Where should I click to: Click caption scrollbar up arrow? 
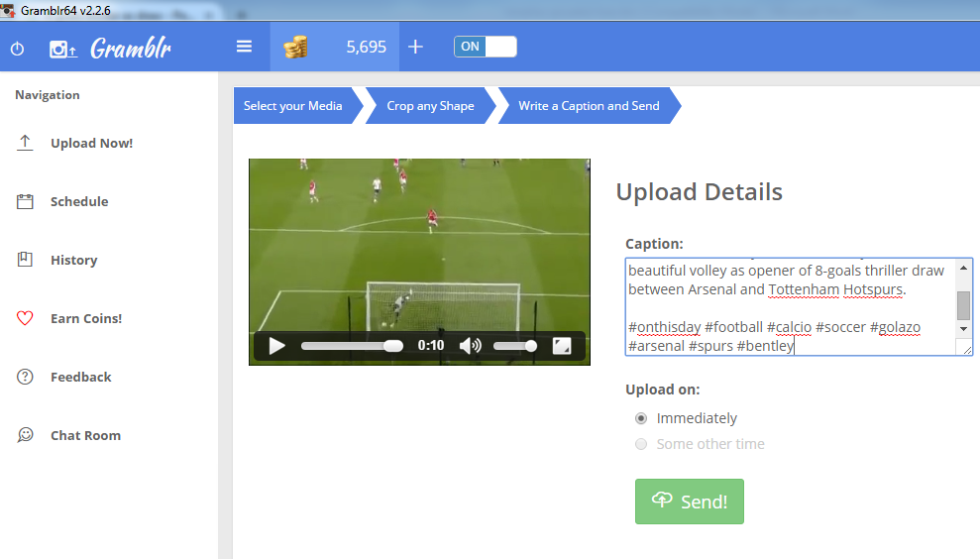pos(964,268)
